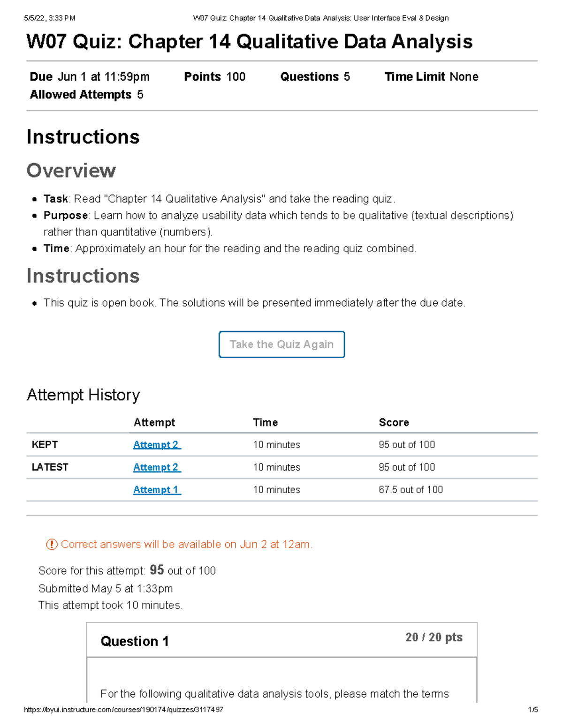
Task: Open the LATEST Attempt 2 link
Action: click(157, 467)
